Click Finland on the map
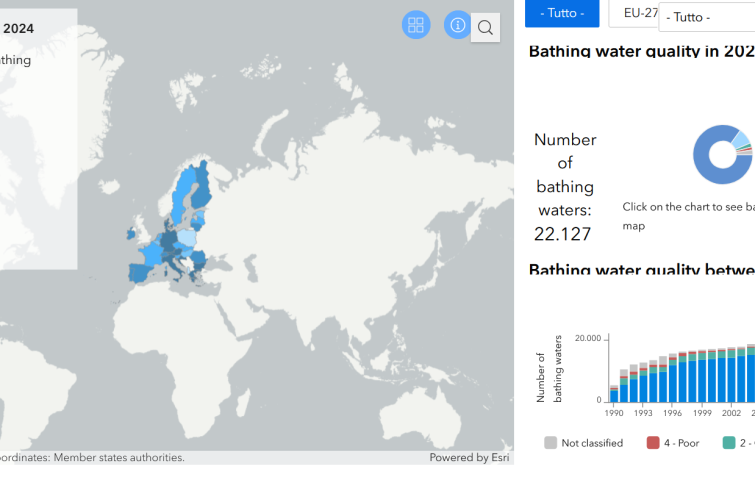This screenshot has width=755, height=491. pos(201,183)
